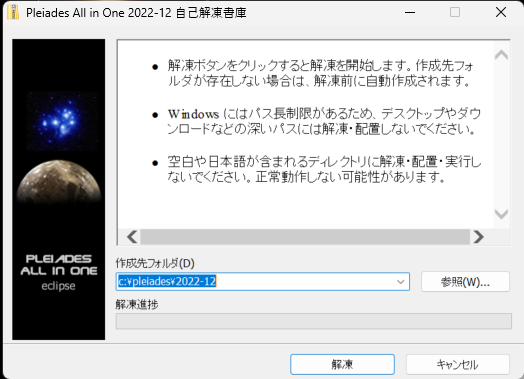The height and width of the screenshot is (379, 524).
Task: Start extraction with the 解凍 button
Action: (x=342, y=364)
